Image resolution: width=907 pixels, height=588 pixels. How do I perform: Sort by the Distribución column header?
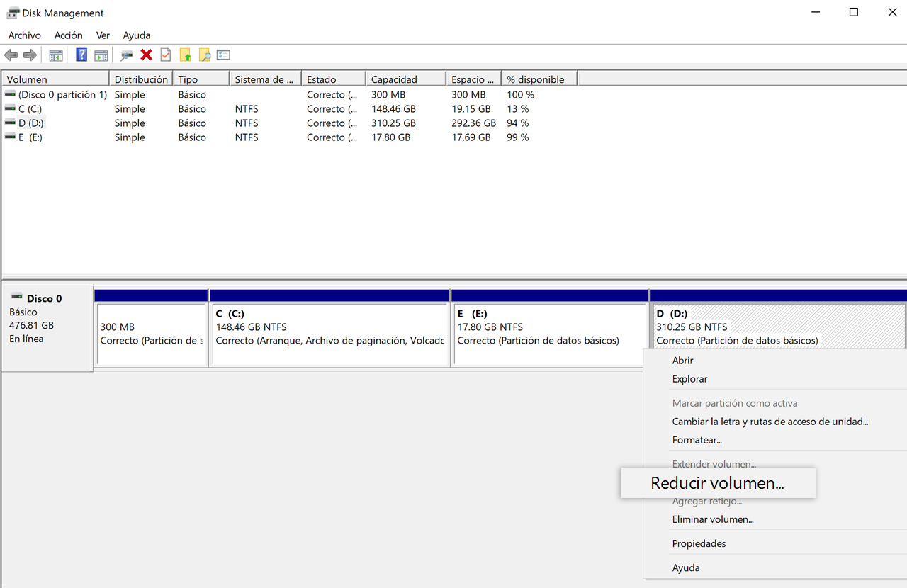click(x=141, y=79)
